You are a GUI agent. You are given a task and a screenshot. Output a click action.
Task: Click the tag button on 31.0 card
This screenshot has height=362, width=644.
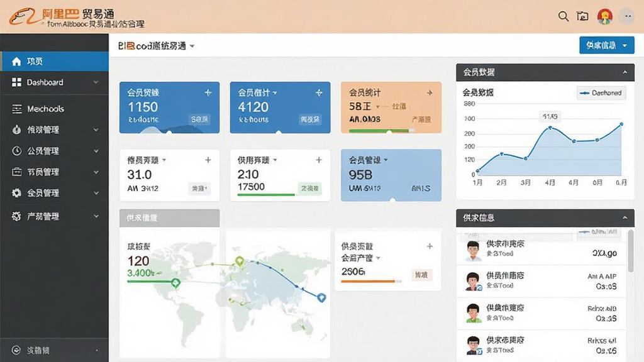(x=199, y=189)
